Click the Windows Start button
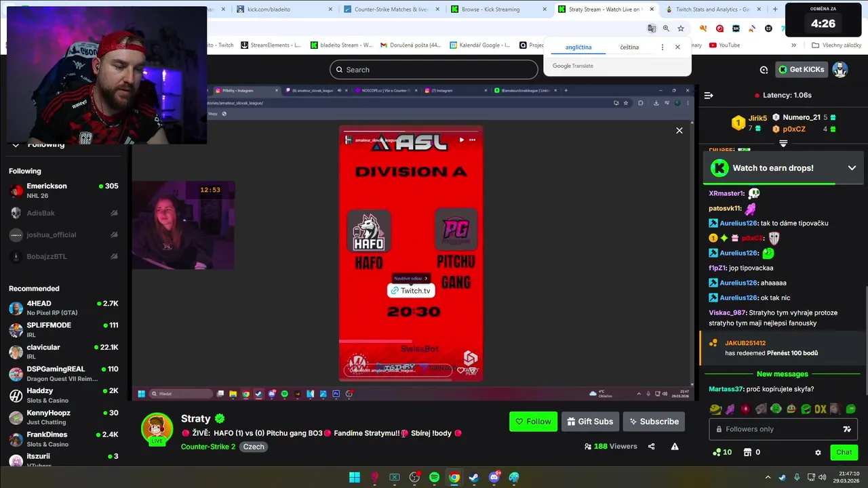 pos(355,477)
